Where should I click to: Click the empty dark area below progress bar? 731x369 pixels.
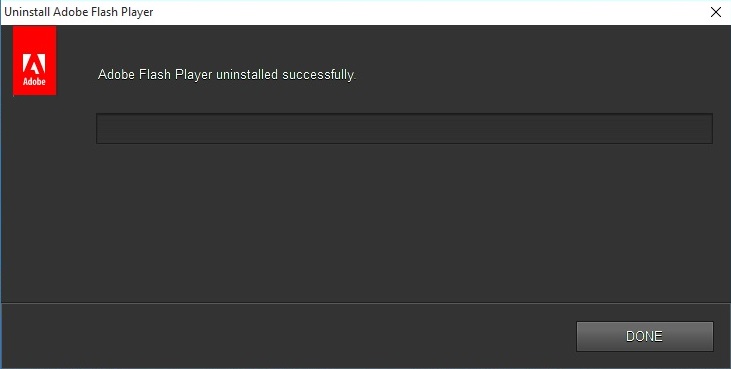pos(404,223)
